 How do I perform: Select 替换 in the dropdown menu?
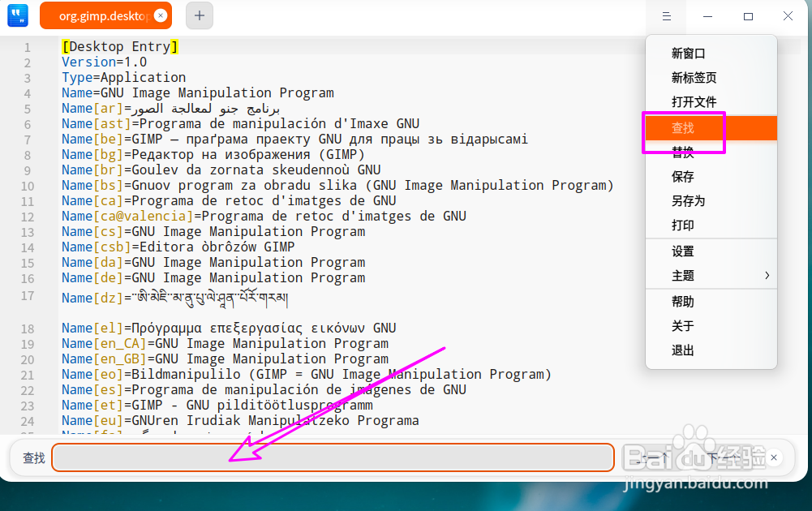[711, 152]
